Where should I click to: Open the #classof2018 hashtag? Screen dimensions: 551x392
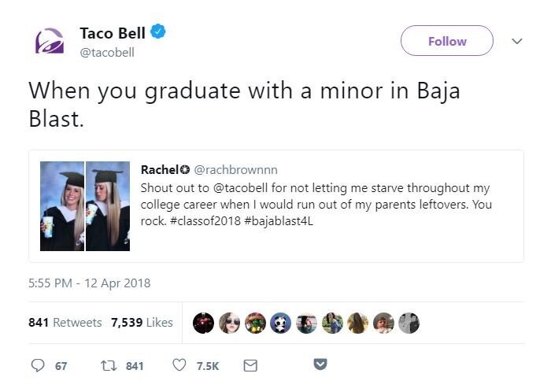(201, 222)
